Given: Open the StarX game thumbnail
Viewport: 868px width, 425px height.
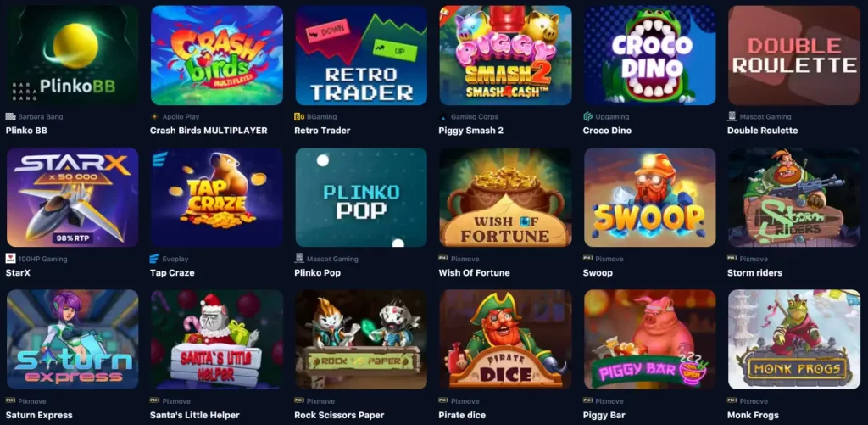Looking at the screenshot, I should 73,198.
